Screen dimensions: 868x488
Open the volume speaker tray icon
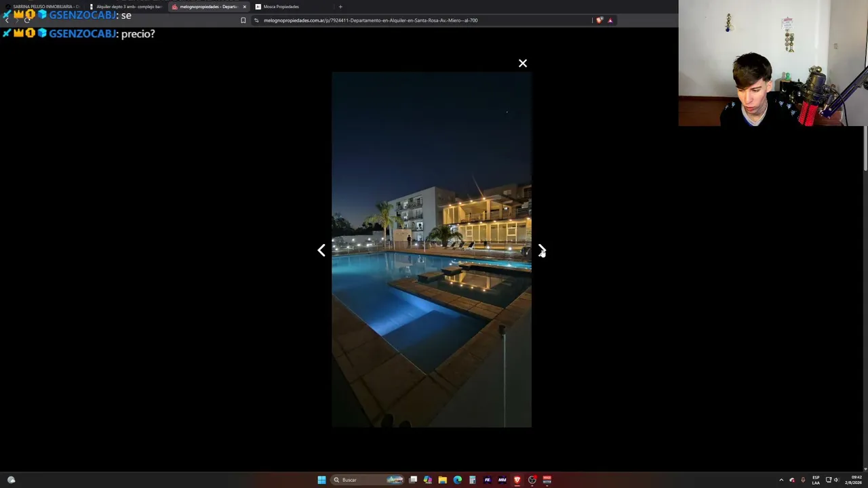835,480
